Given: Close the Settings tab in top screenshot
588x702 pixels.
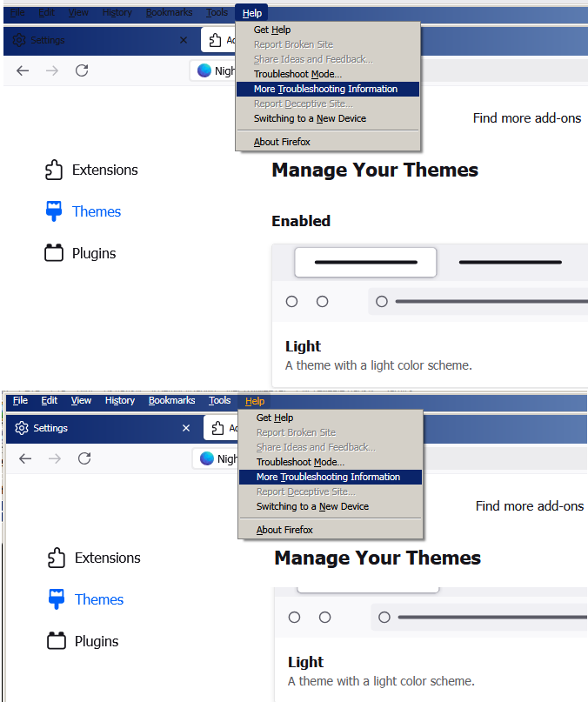Looking at the screenshot, I should (184, 40).
